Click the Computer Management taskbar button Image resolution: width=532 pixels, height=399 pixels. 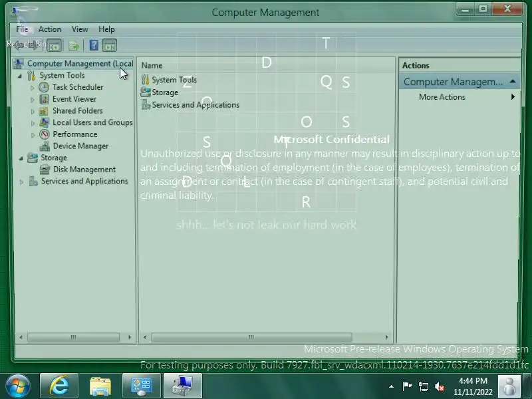tap(183, 386)
